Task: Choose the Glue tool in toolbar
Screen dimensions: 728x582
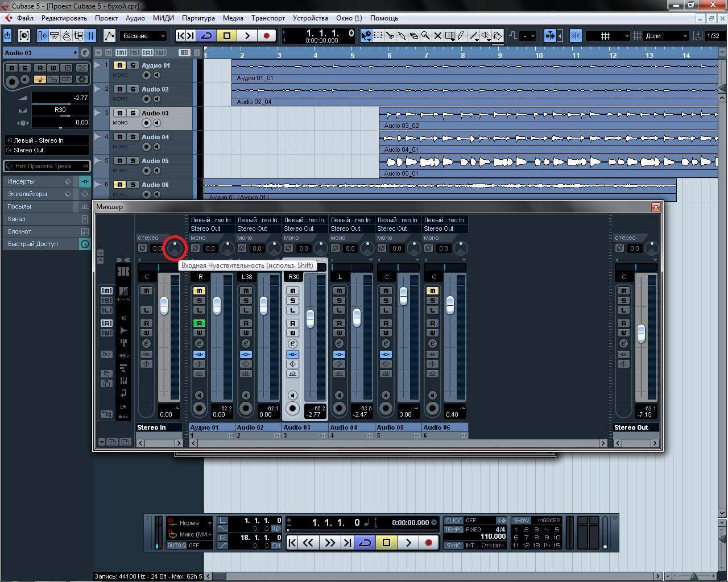Action: point(402,36)
